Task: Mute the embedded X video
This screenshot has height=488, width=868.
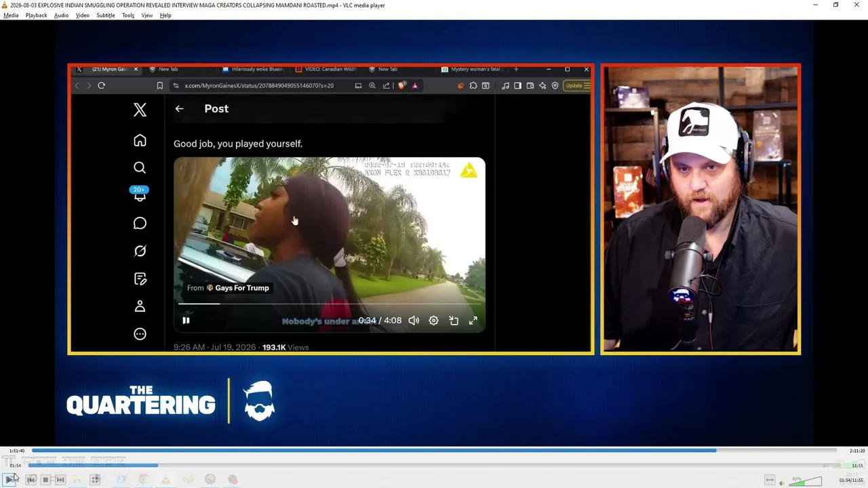Action: [414, 321]
